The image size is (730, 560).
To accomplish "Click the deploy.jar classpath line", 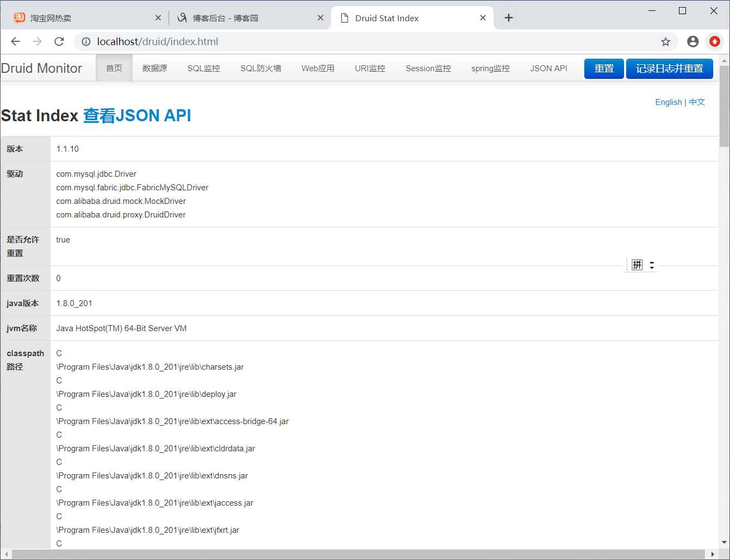I will click(x=146, y=394).
